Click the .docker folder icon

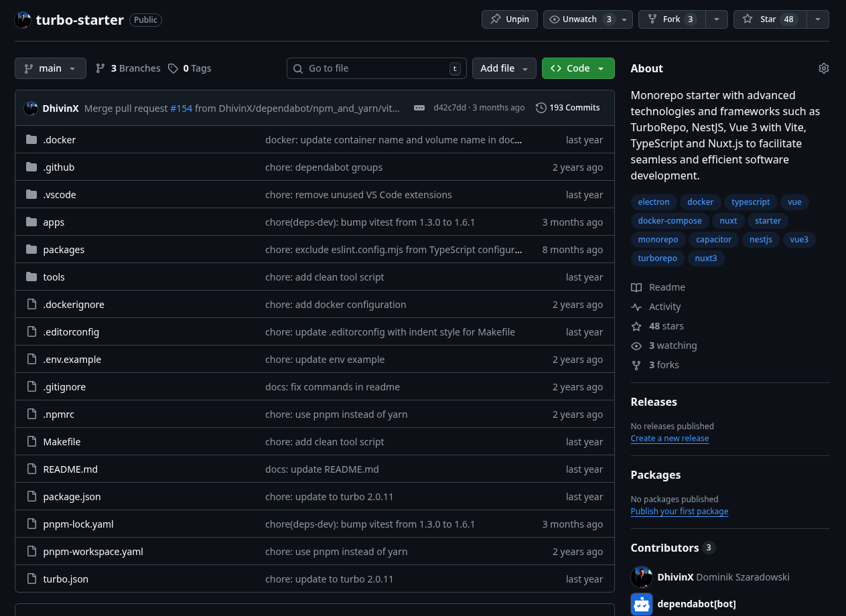pyautogui.click(x=31, y=140)
